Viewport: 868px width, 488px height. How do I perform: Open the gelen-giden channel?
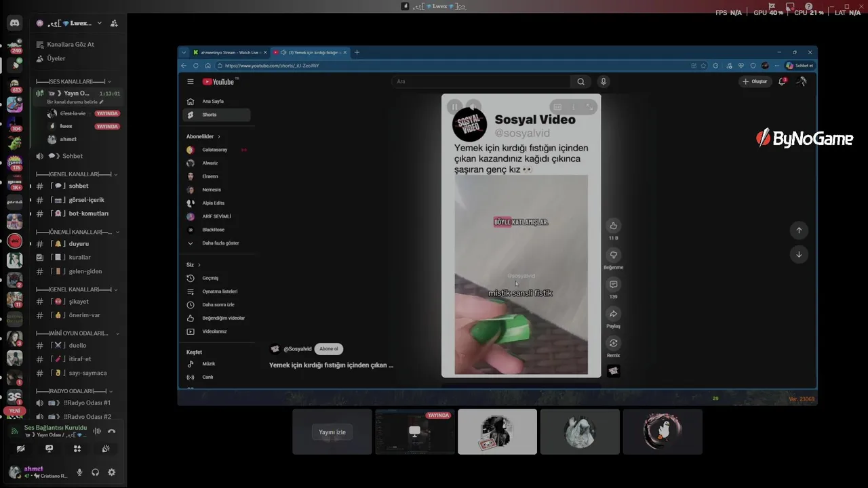pos(85,271)
